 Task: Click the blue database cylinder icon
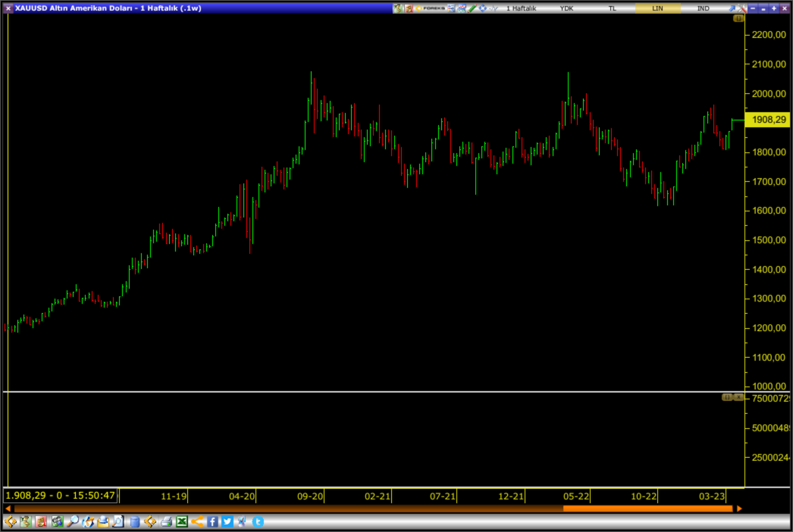(x=134, y=521)
